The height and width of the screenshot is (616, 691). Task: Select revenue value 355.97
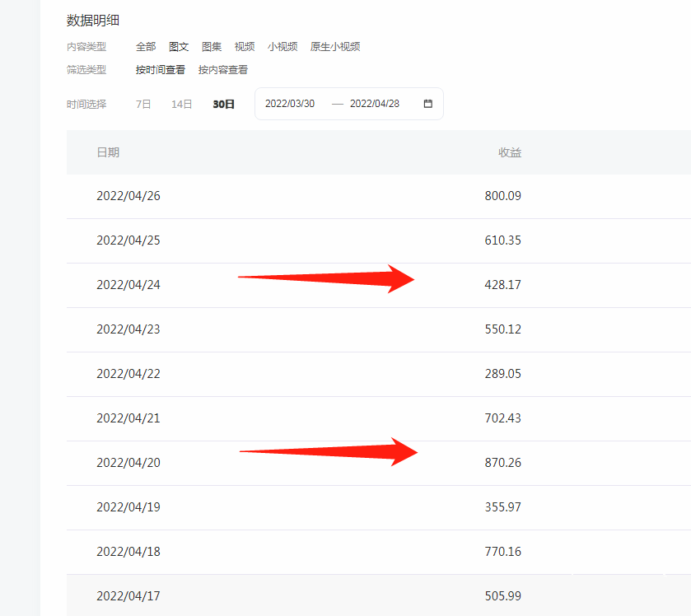503,507
